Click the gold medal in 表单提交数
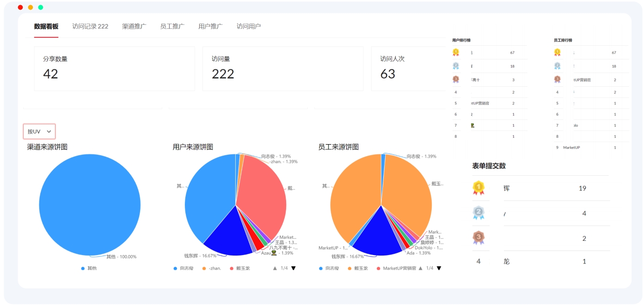Viewport: 644px width, 305px height. (x=478, y=188)
